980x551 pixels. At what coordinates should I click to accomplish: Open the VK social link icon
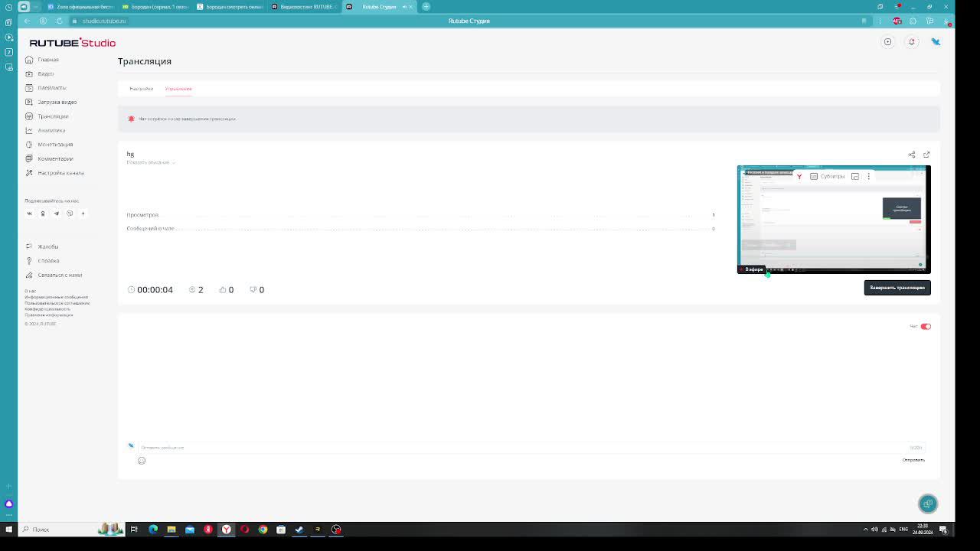click(x=29, y=214)
